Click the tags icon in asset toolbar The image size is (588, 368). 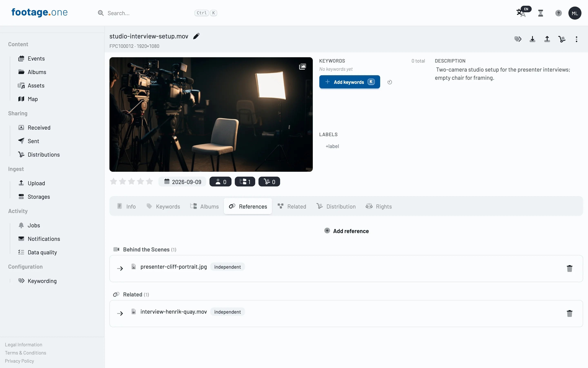click(518, 39)
